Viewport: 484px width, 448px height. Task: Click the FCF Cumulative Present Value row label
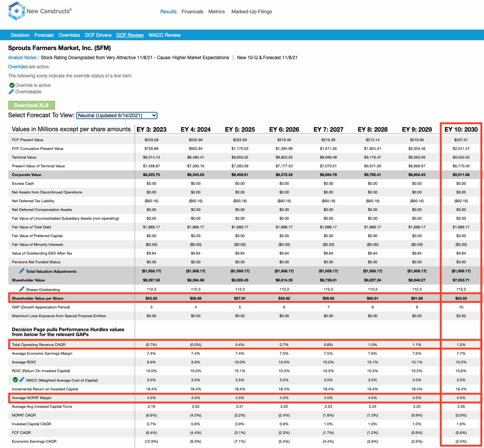(38, 149)
